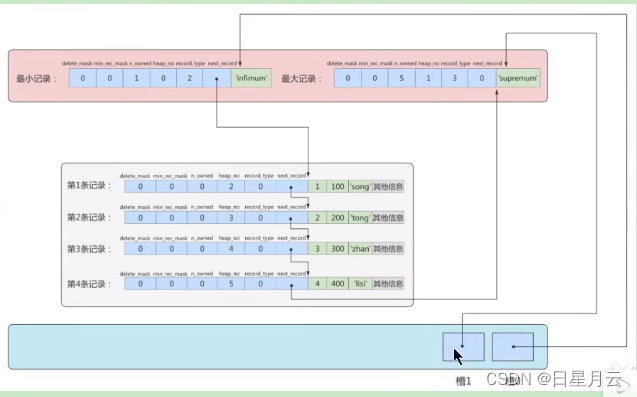
Task: Click the 'infimum' cell of the minimum record
Action: pos(251,78)
